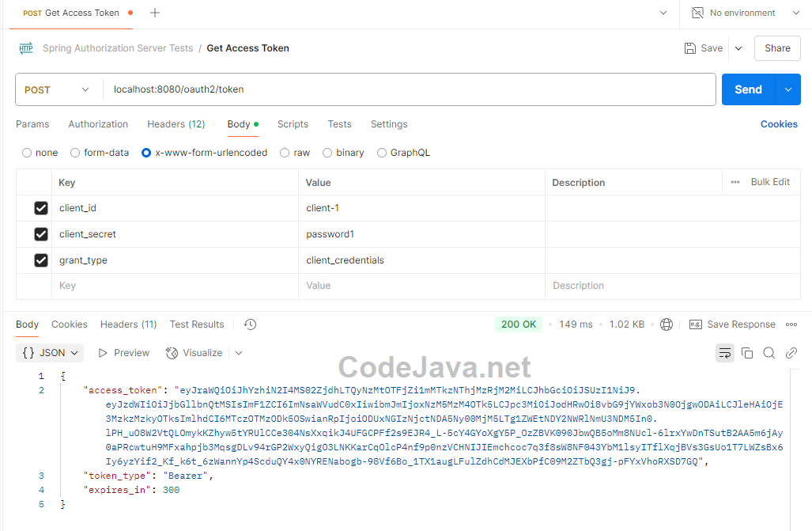Open a new request tab with plus icon
812x531 pixels.
click(154, 13)
